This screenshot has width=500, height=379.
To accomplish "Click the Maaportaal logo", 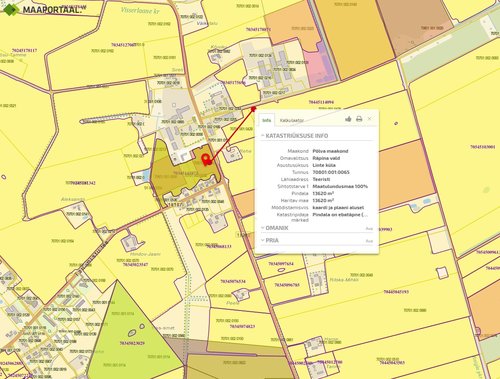I will click(x=42, y=9).
